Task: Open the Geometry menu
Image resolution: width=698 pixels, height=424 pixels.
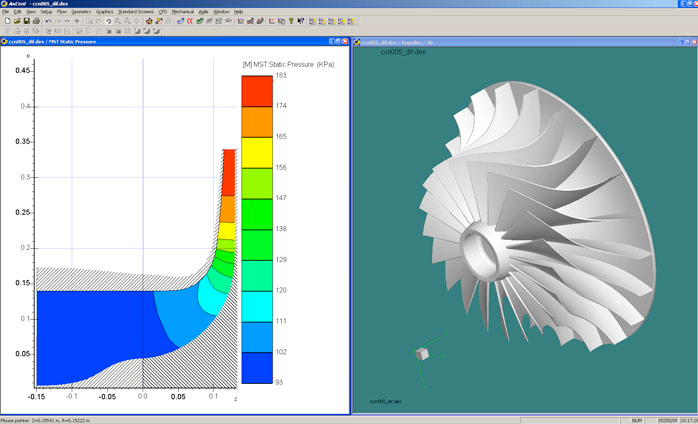Action: [x=81, y=12]
